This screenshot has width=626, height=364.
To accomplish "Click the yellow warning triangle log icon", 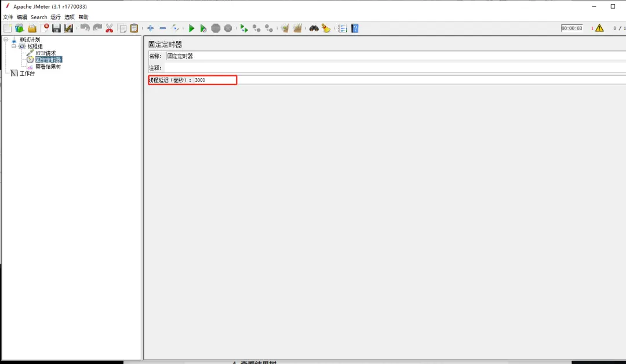I will click(x=599, y=28).
